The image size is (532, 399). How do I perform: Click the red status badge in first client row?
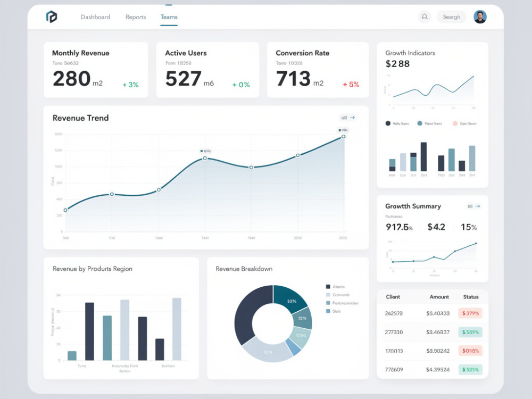coord(470,313)
